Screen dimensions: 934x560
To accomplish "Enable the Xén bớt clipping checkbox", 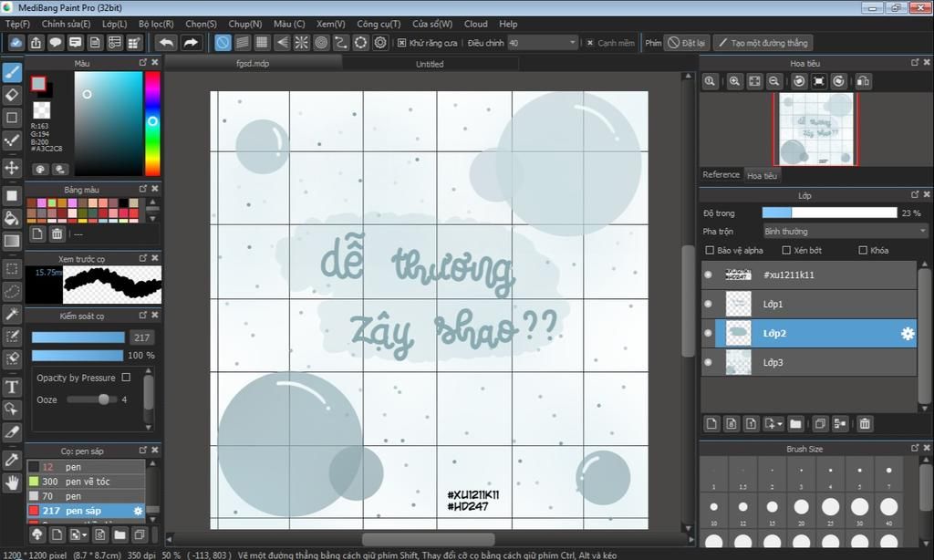I will click(x=786, y=250).
